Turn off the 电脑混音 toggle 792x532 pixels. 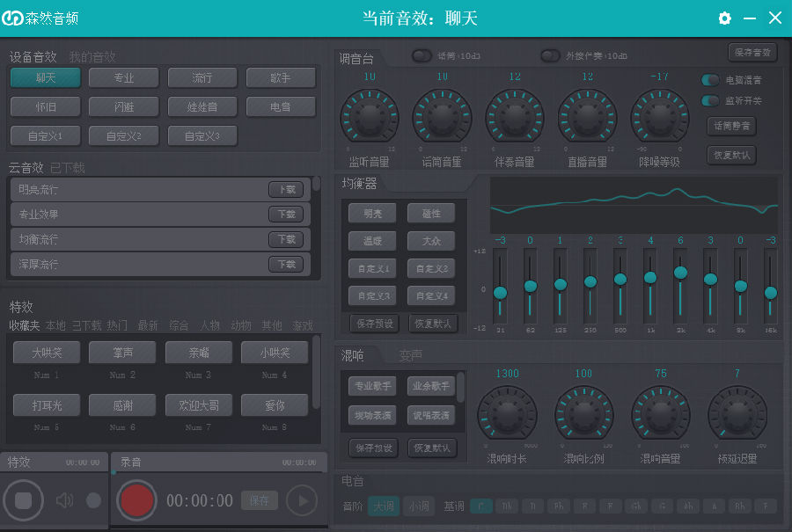pyautogui.click(x=709, y=79)
